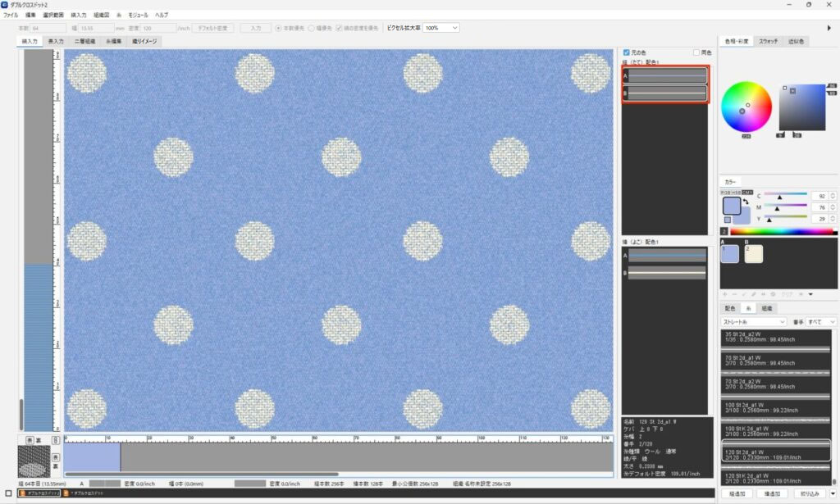The width and height of the screenshot is (840, 504).
Task: Open the first ダブルクロスドット2 document tab at bottom
Action: click(38, 493)
